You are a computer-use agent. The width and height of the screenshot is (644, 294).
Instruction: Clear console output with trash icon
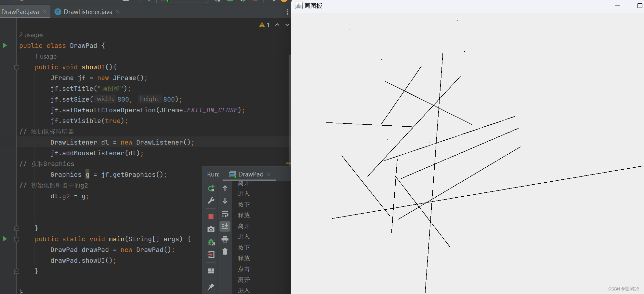(x=225, y=251)
